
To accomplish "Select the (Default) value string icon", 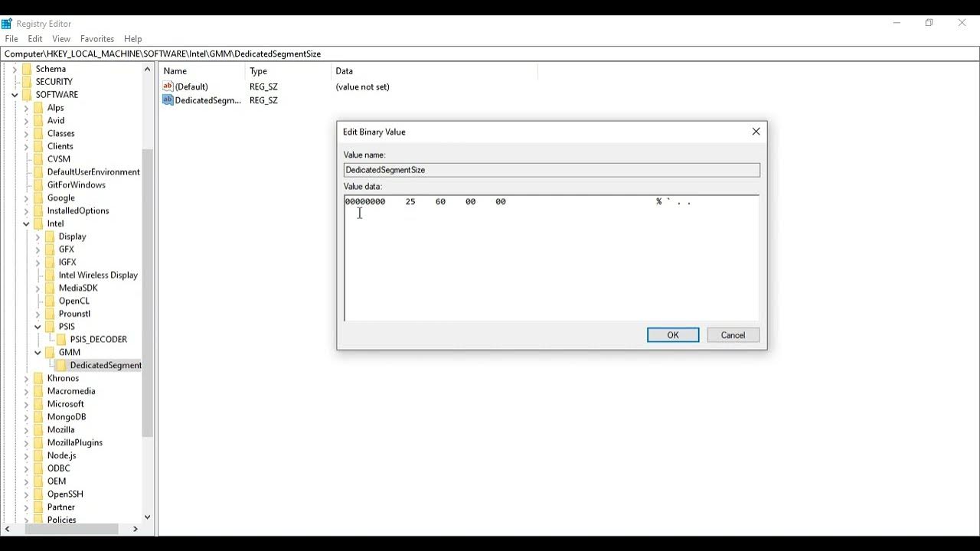I will coord(168,86).
